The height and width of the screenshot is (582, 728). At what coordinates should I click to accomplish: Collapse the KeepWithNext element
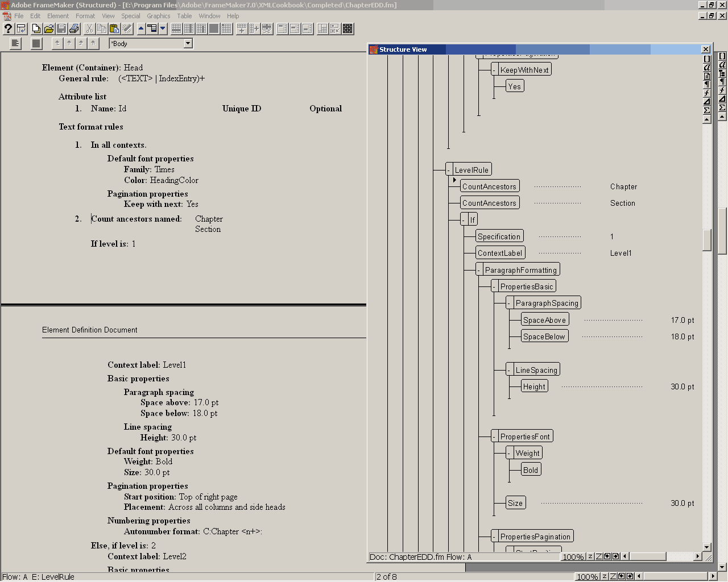495,70
